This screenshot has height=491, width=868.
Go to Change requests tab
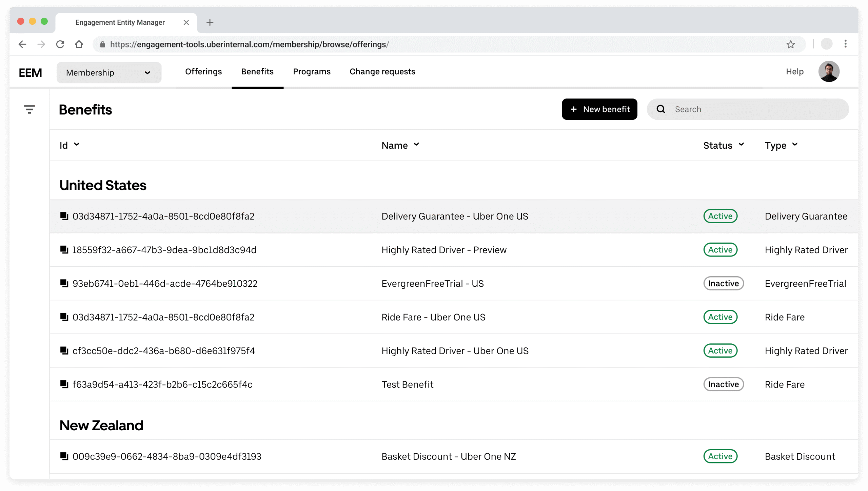pos(382,72)
